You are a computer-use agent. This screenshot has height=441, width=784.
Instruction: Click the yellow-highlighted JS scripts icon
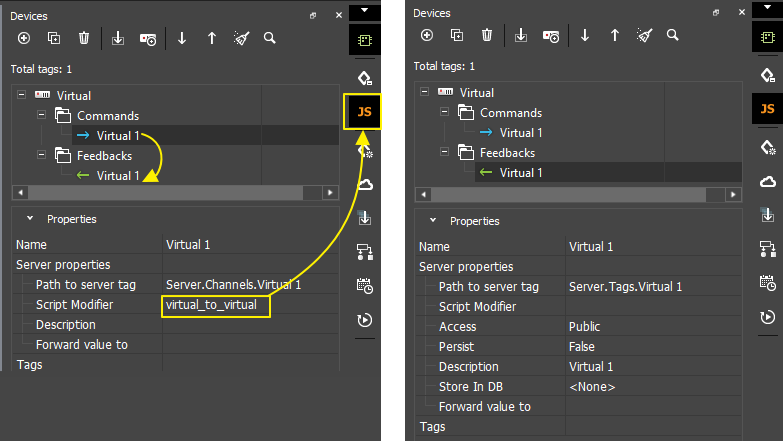point(364,112)
